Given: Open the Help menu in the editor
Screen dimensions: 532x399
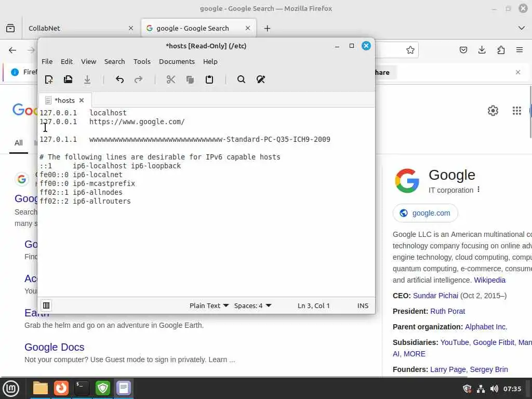Looking at the screenshot, I should [x=210, y=61].
